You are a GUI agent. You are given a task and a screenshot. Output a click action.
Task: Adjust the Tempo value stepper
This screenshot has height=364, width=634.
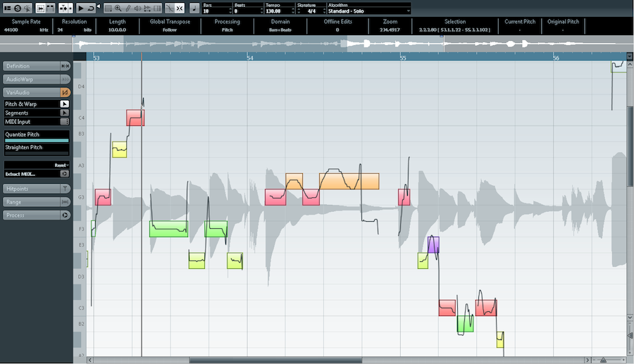pos(293,11)
